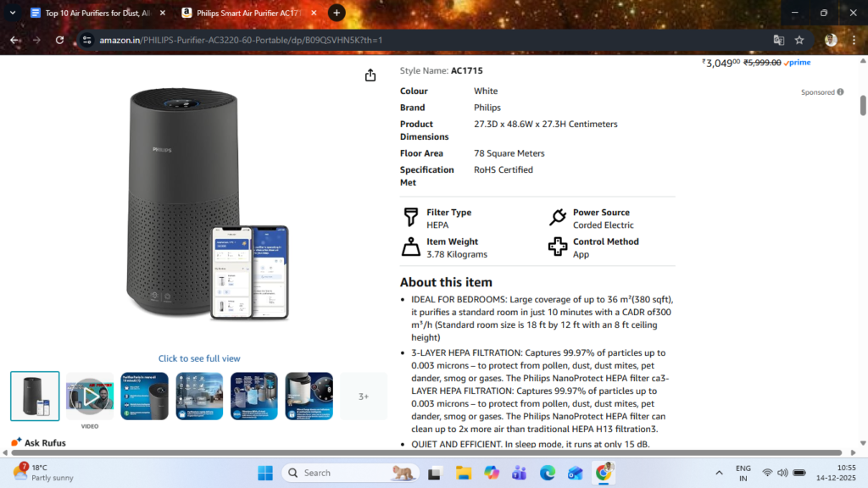This screenshot has width=868, height=488.
Task: Click the 'Click to see full view' link
Action: [x=199, y=358]
